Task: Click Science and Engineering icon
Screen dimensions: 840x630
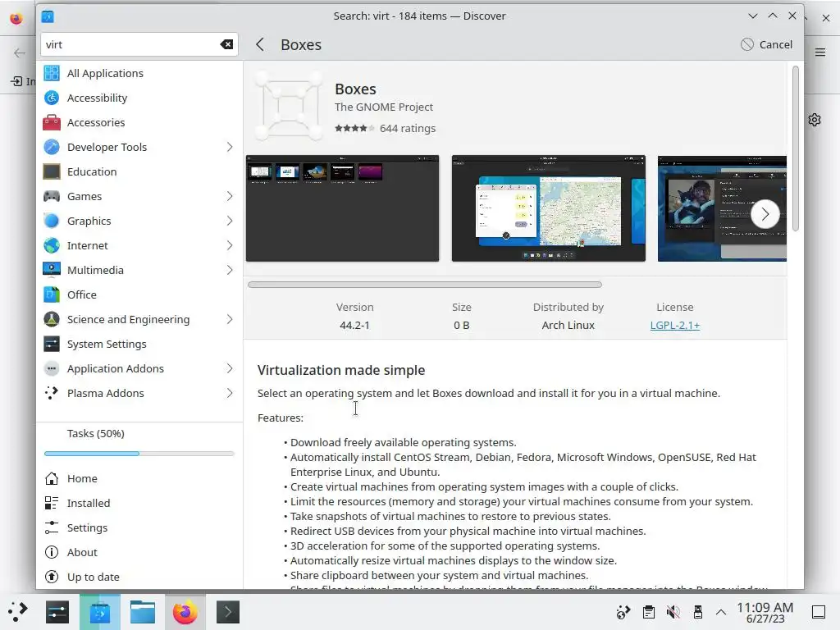Action: [x=52, y=320]
